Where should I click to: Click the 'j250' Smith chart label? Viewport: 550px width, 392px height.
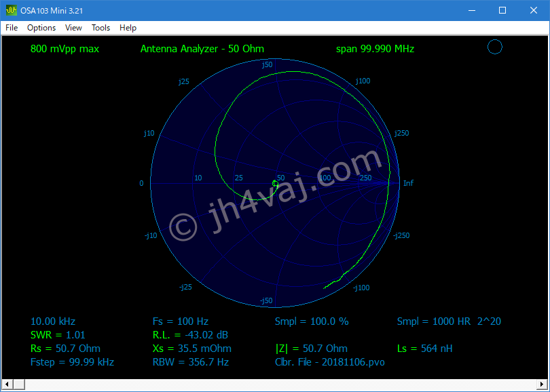[x=401, y=133]
